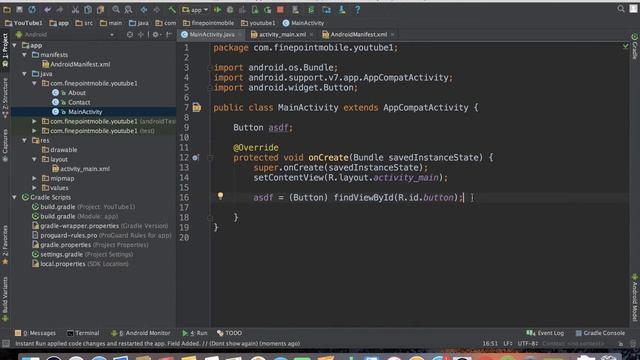Switch to MainActivity.java tab

pyautogui.click(x=211, y=35)
